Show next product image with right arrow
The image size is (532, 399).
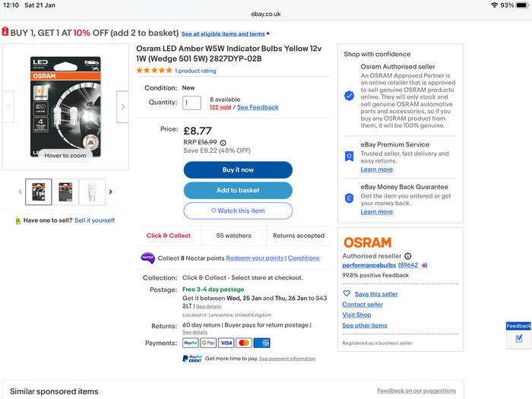pos(122,107)
